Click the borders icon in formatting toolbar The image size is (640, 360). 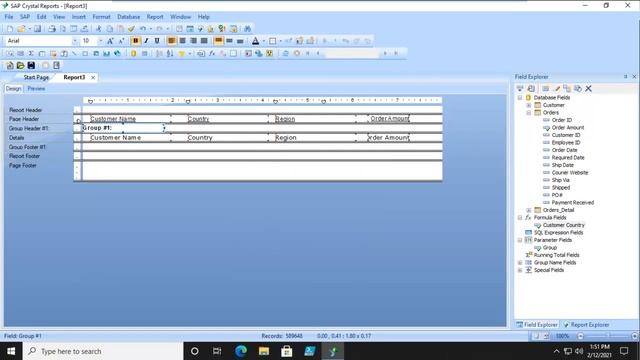coord(273,41)
